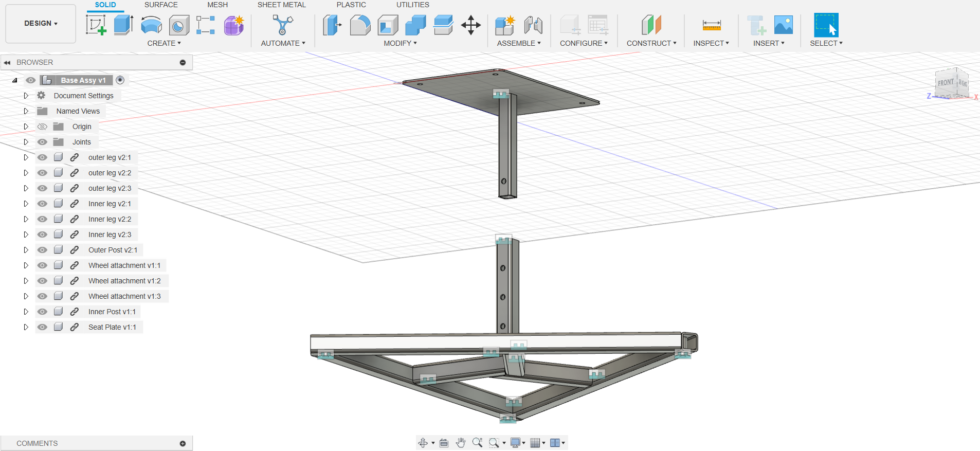Hide outer leg v2:3 component
980x451 pixels.
(42, 188)
